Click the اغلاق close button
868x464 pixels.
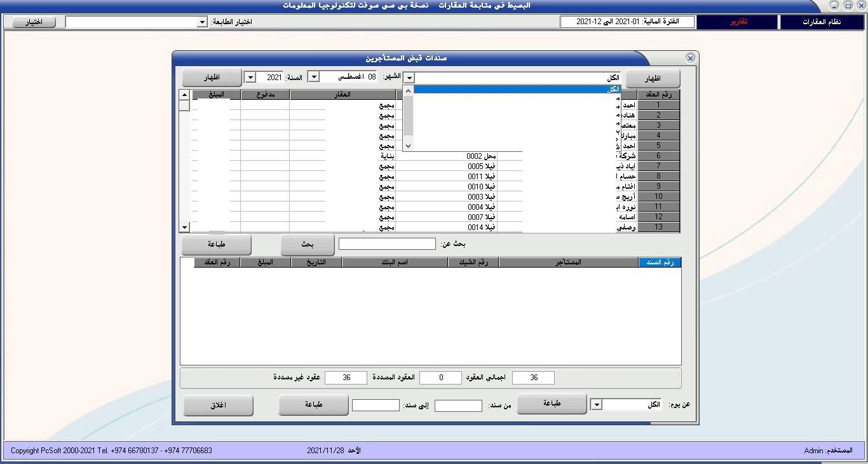pyautogui.click(x=218, y=406)
